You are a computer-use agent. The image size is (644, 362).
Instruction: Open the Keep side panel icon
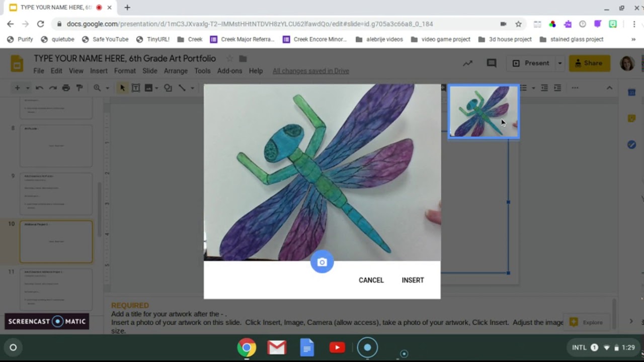(x=631, y=119)
